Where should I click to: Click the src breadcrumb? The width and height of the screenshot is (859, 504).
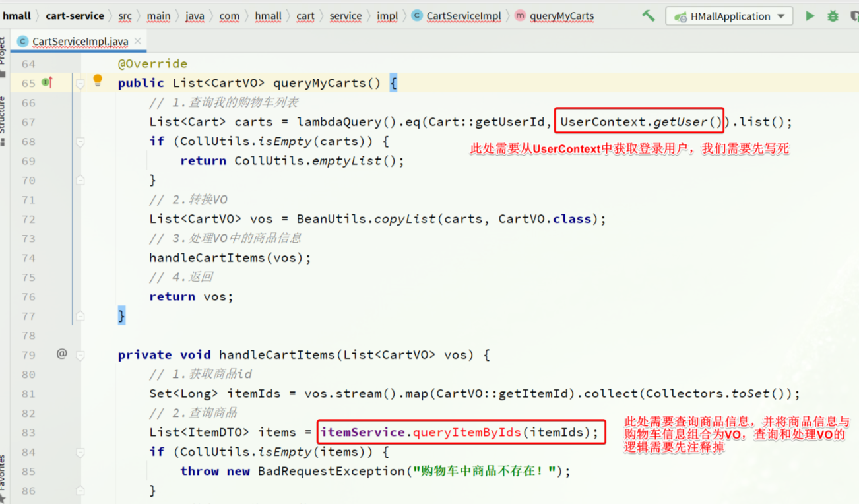coord(125,16)
